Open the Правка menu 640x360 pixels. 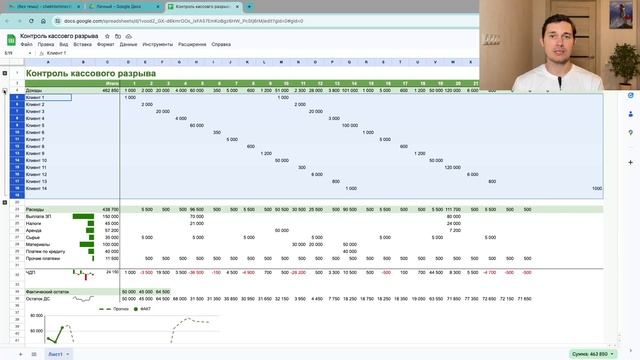point(46,44)
